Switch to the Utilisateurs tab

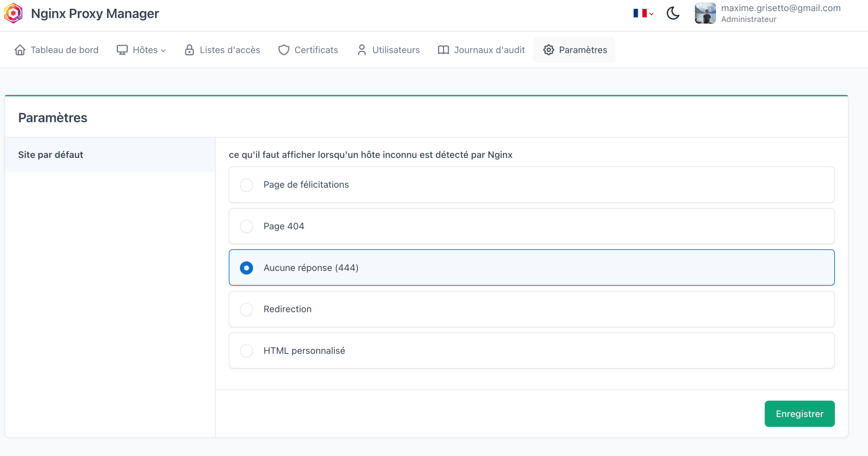[x=395, y=50]
